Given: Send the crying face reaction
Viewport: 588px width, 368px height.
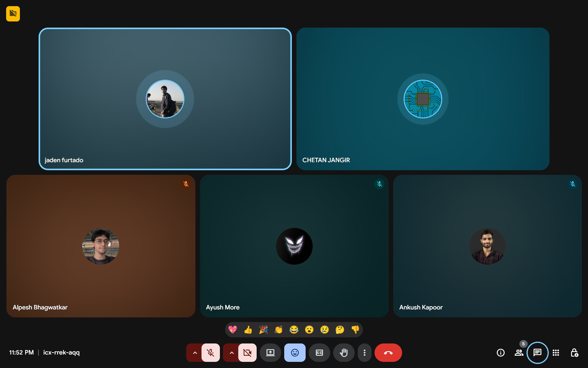Looking at the screenshot, I should 324,330.
